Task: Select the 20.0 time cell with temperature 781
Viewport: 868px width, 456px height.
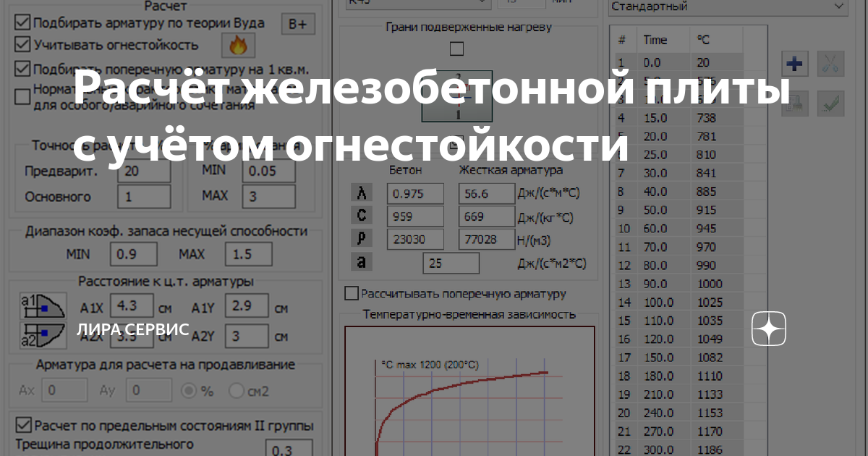Action: (665, 136)
